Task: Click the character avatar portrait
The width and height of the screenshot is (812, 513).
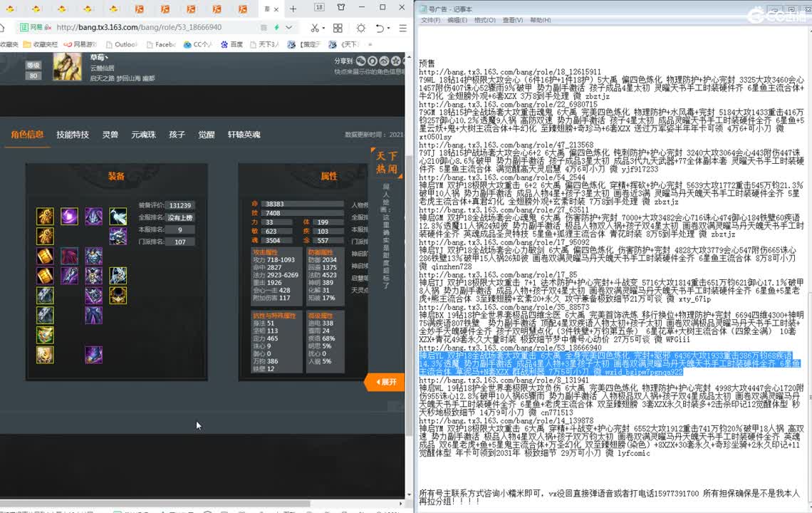Action: (67, 66)
